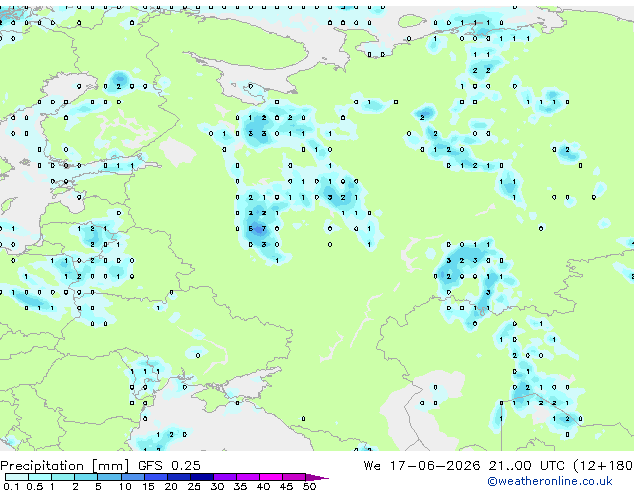Click the purple arrow tip above 50
Image resolution: width=634 pixels, height=490 pixels.
click(317, 477)
